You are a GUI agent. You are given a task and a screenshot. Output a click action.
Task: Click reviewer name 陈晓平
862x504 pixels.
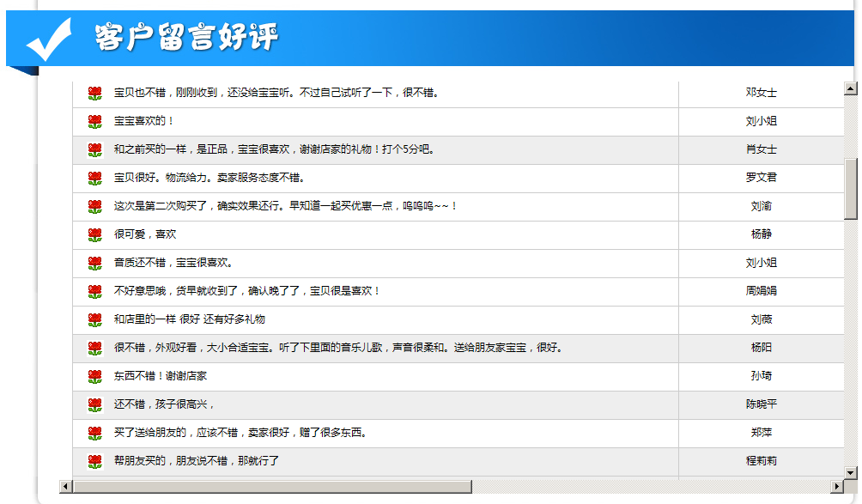tap(761, 404)
